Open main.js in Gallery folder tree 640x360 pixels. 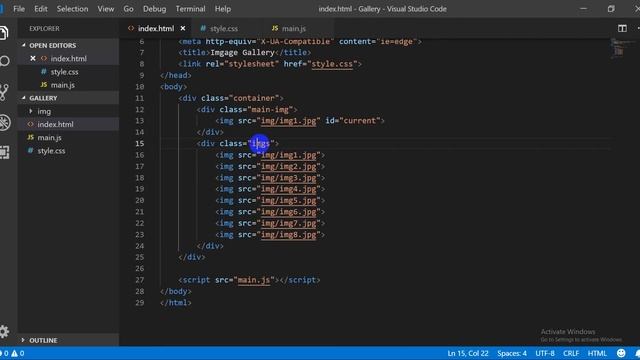(49, 138)
